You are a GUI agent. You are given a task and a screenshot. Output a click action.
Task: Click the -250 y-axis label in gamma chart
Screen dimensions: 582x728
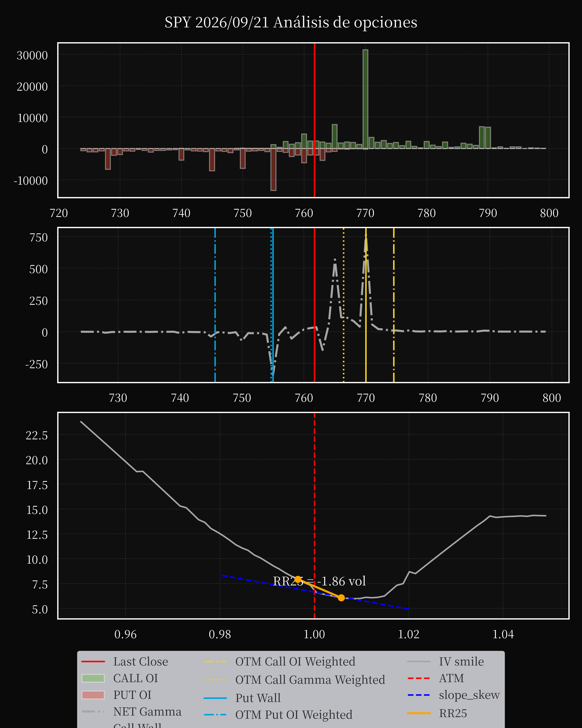(x=36, y=364)
